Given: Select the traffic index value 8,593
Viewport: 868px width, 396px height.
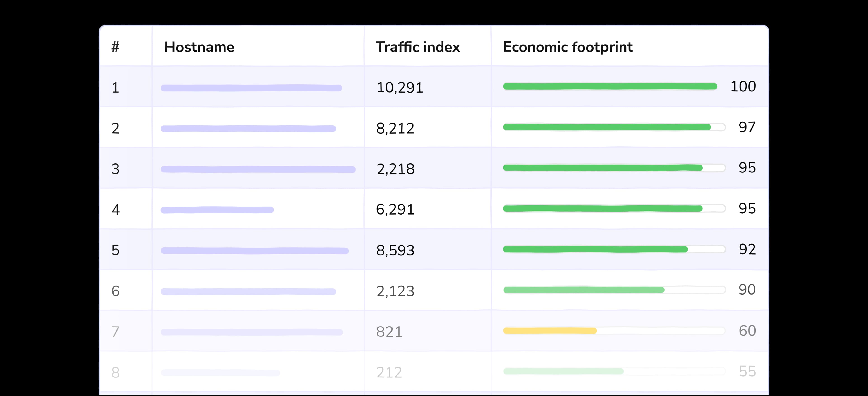Looking at the screenshot, I should point(395,250).
